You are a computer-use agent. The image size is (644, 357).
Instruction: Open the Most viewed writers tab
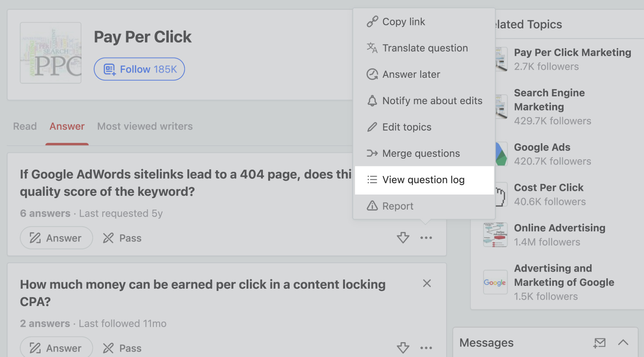145,125
